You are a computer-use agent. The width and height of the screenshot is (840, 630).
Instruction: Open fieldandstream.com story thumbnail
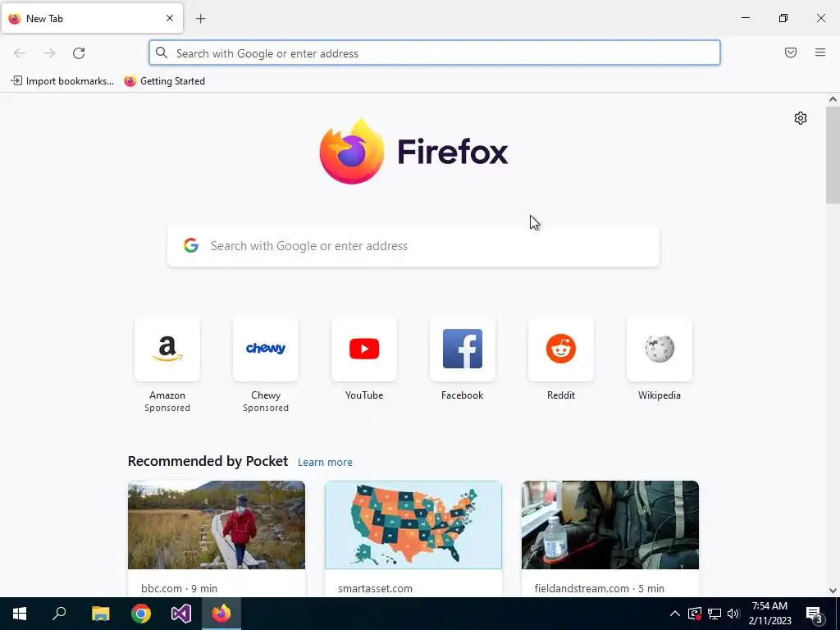610,525
